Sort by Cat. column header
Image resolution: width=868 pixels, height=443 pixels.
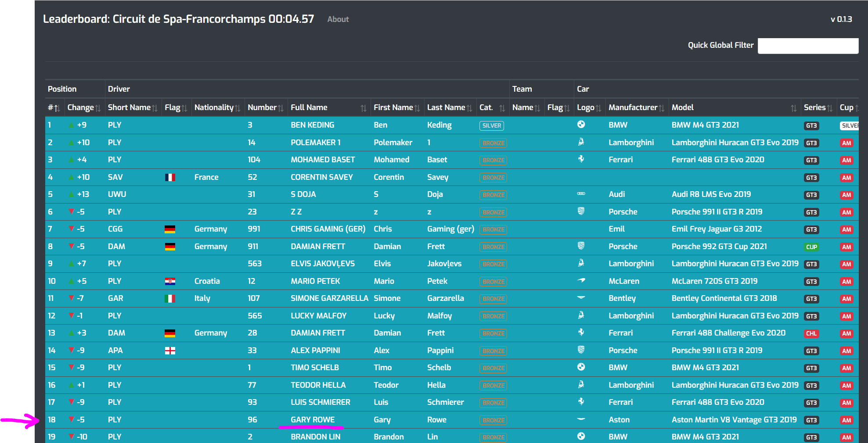tap(492, 107)
